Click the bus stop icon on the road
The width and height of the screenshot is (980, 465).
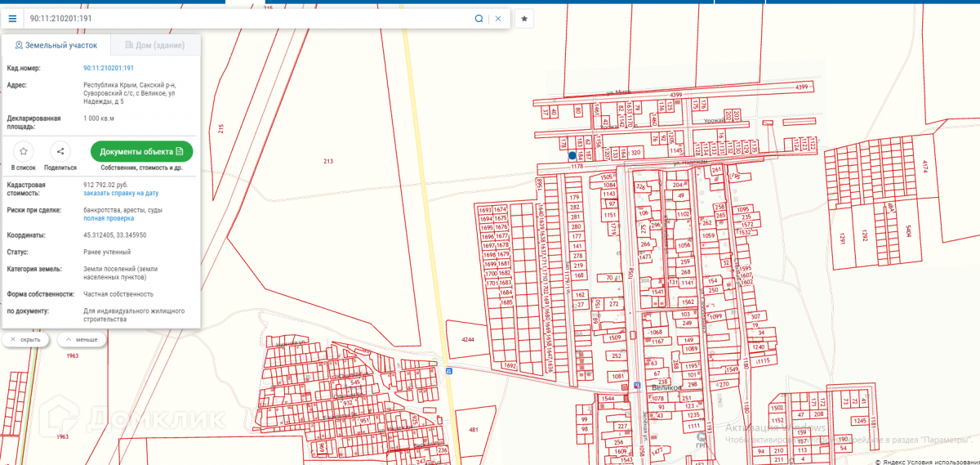[449, 370]
